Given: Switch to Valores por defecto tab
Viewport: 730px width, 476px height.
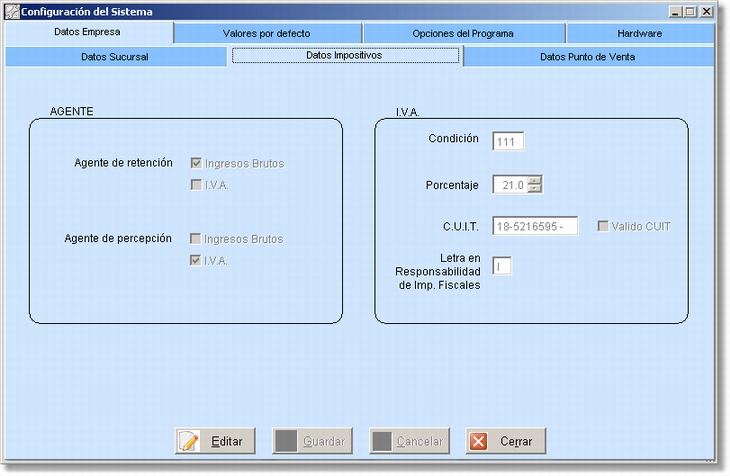Looking at the screenshot, I should [x=266, y=33].
